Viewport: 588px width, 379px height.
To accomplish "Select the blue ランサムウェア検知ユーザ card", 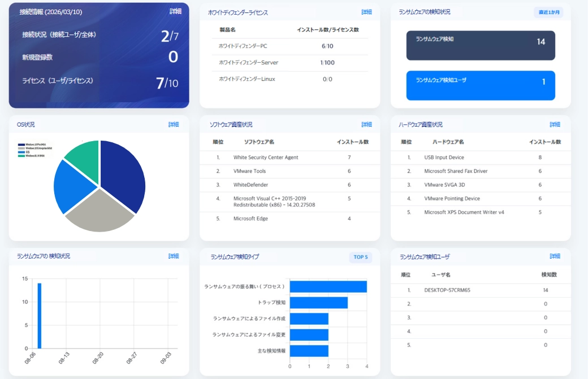I will [479, 84].
